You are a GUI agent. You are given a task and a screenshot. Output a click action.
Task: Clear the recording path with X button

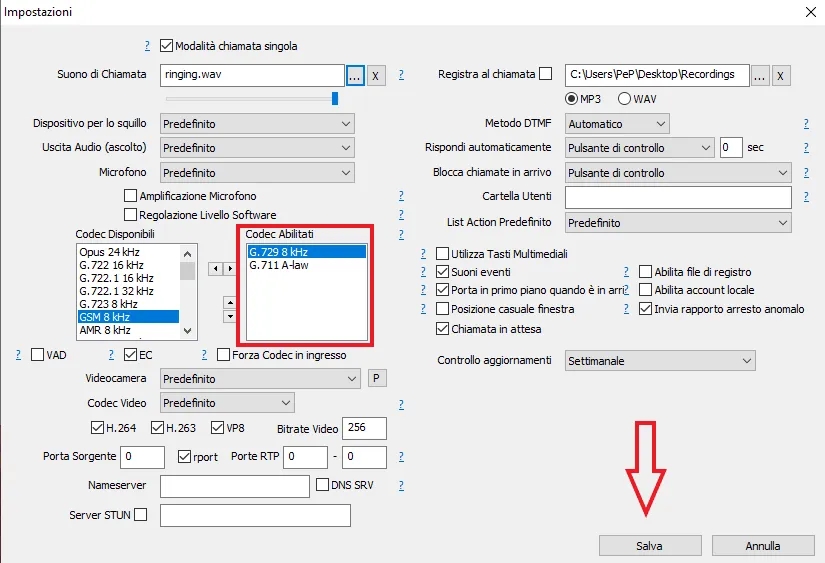(x=781, y=75)
